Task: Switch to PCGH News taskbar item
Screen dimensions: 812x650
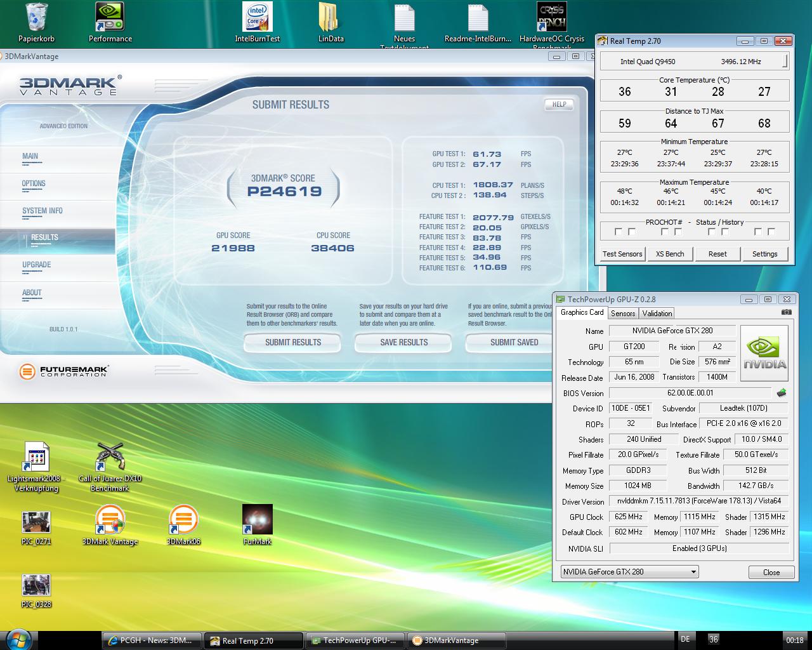Action: click(x=152, y=640)
